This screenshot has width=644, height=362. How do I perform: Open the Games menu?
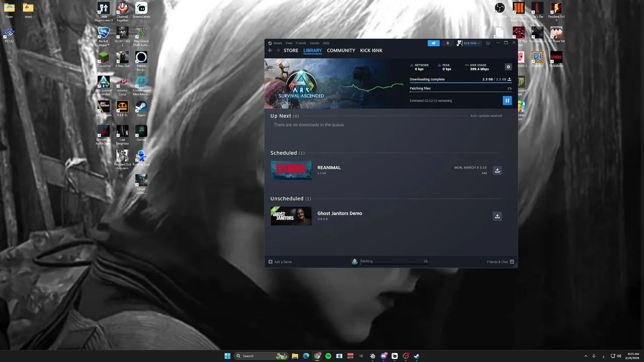coord(314,43)
